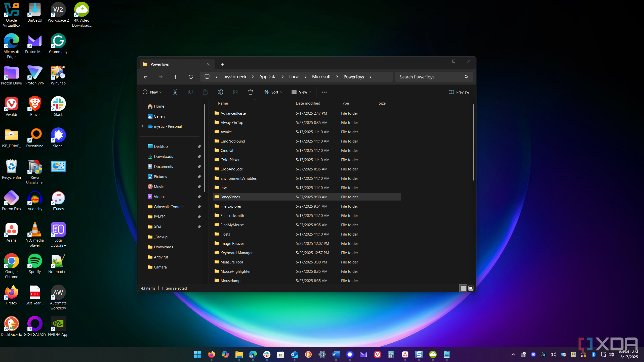Unpin Downloads from Quick access

(x=199, y=156)
